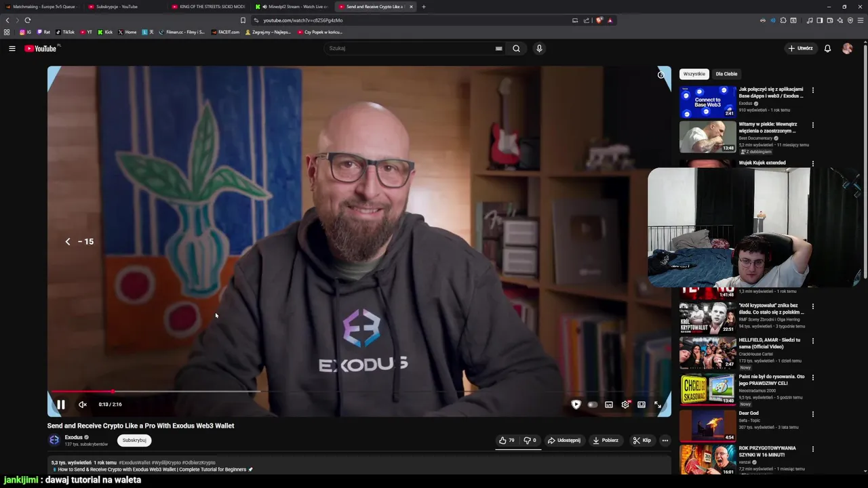
Task: Toggle subtitles button in the player
Action: [x=609, y=405]
